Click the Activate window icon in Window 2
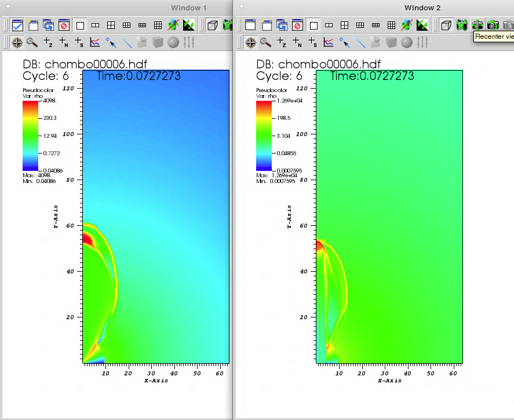The height and width of the screenshot is (420, 514). click(250, 25)
